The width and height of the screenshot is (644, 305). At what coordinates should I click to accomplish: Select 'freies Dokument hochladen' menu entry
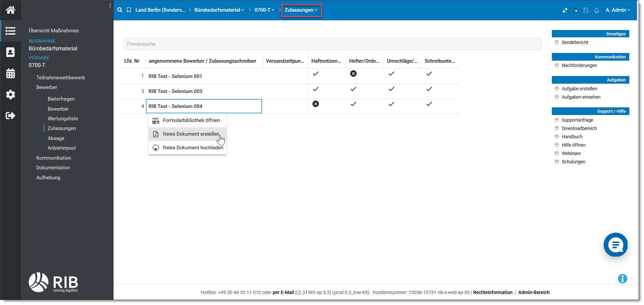tap(193, 148)
